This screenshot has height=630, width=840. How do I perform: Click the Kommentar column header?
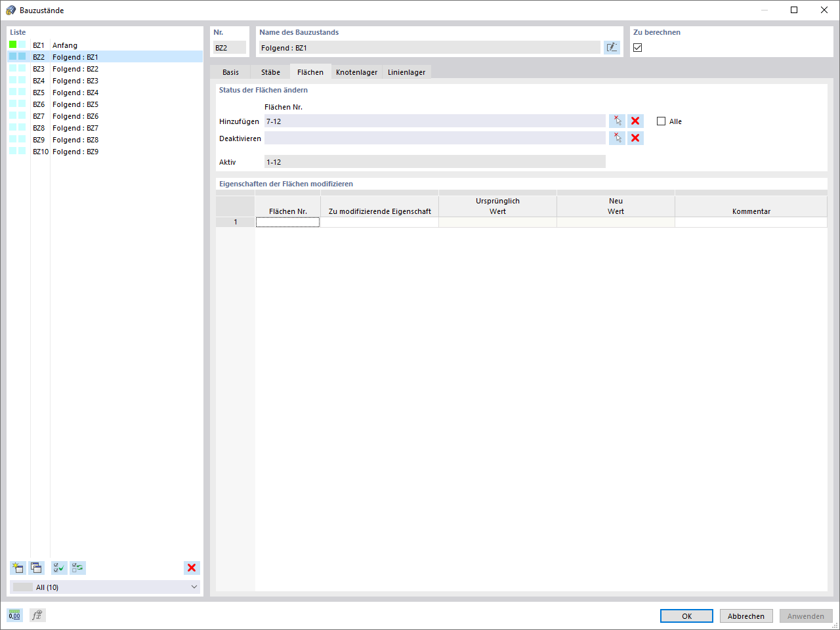click(x=751, y=206)
